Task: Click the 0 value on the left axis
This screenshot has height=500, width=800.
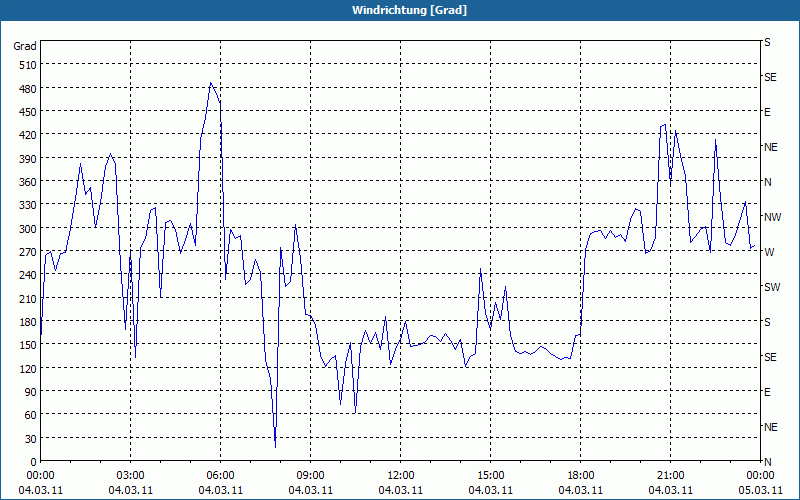Action: [34, 463]
